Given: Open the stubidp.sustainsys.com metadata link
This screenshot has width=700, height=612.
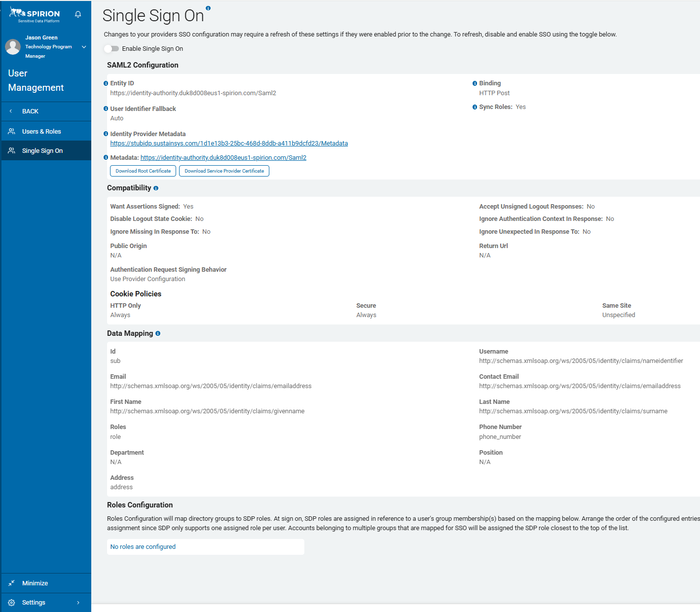Looking at the screenshot, I should [229, 144].
